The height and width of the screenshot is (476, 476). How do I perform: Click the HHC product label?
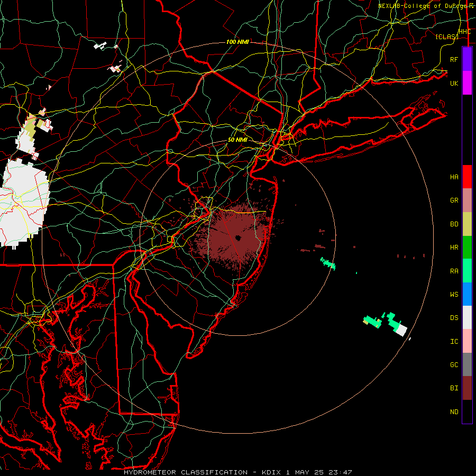tap(464, 32)
